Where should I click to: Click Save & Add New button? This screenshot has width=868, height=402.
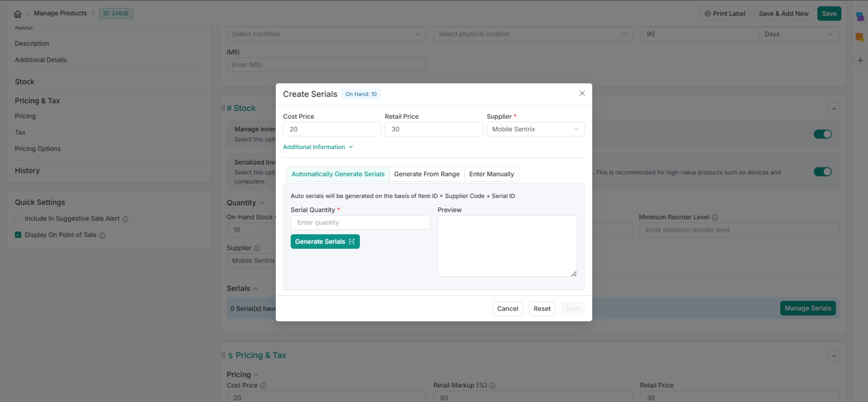pos(783,13)
